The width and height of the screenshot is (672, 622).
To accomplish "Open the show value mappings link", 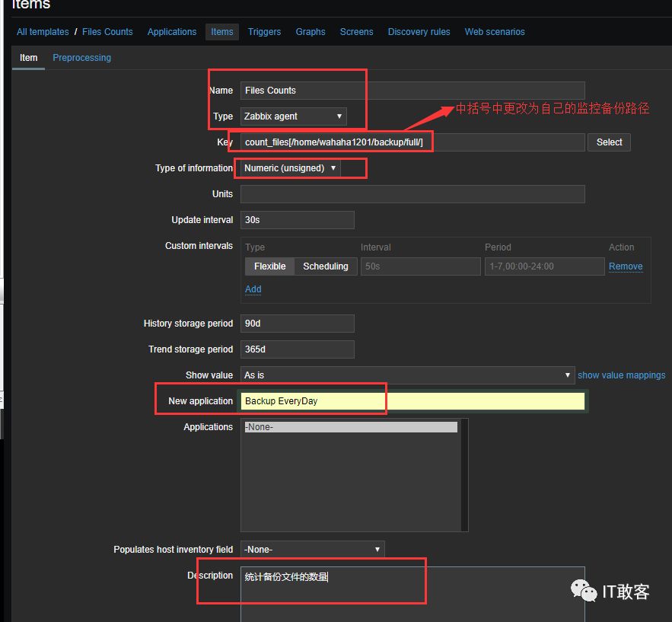I will click(x=622, y=375).
